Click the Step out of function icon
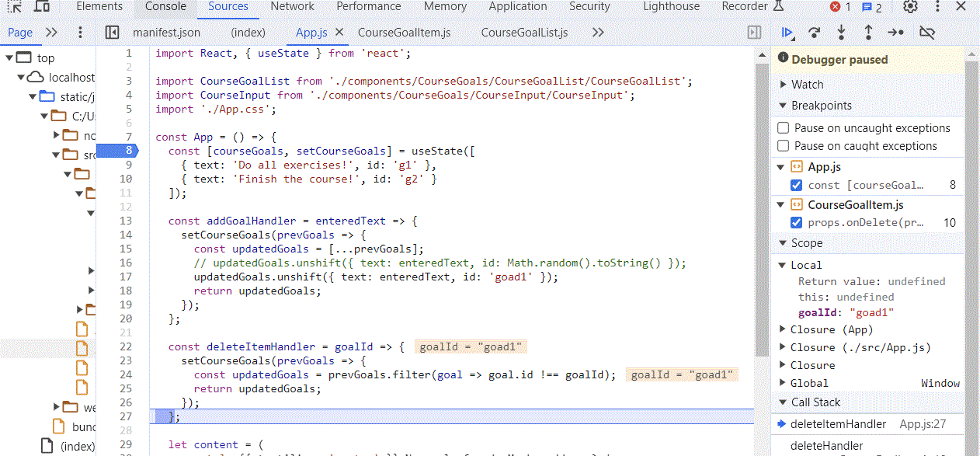Image resolution: width=980 pixels, height=456 pixels. [x=868, y=33]
